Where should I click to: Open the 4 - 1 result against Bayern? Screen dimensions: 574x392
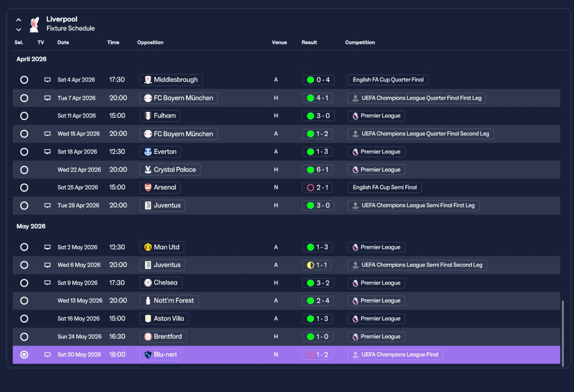click(x=318, y=98)
